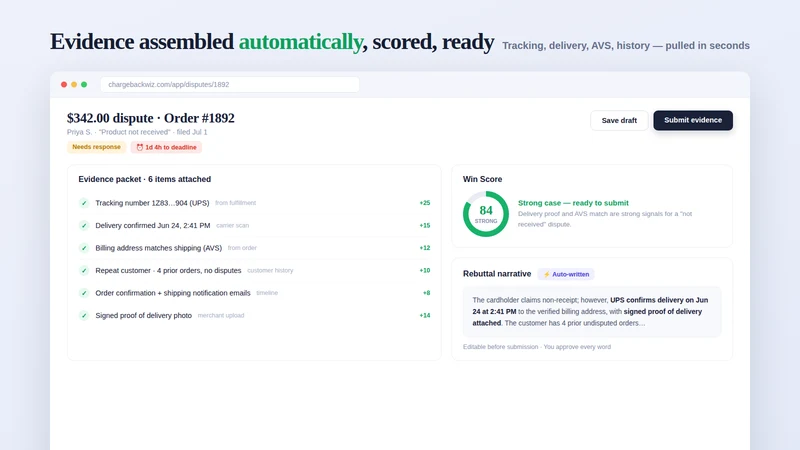Click the +12 score value
Image resolution: width=800 pixels, height=450 pixels.
click(x=424, y=248)
